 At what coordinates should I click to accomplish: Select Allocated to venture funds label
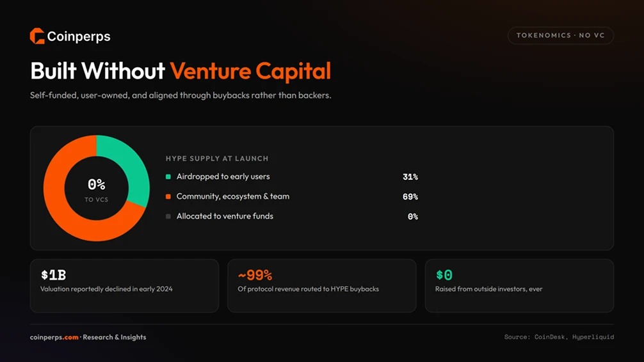[x=225, y=216]
